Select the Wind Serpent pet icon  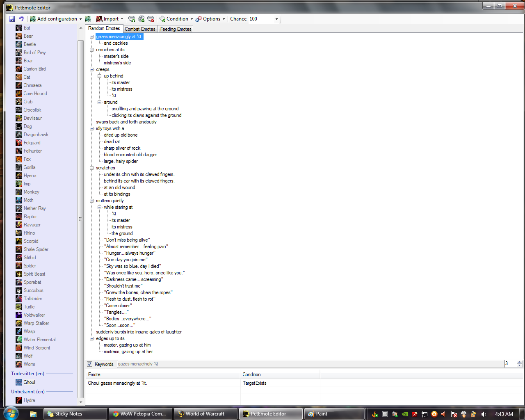click(19, 348)
